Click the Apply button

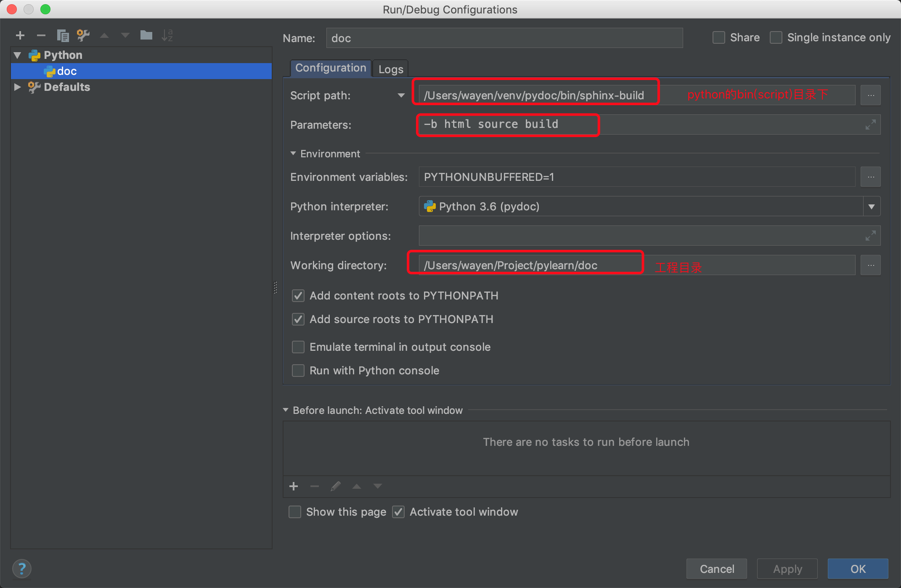click(x=787, y=569)
